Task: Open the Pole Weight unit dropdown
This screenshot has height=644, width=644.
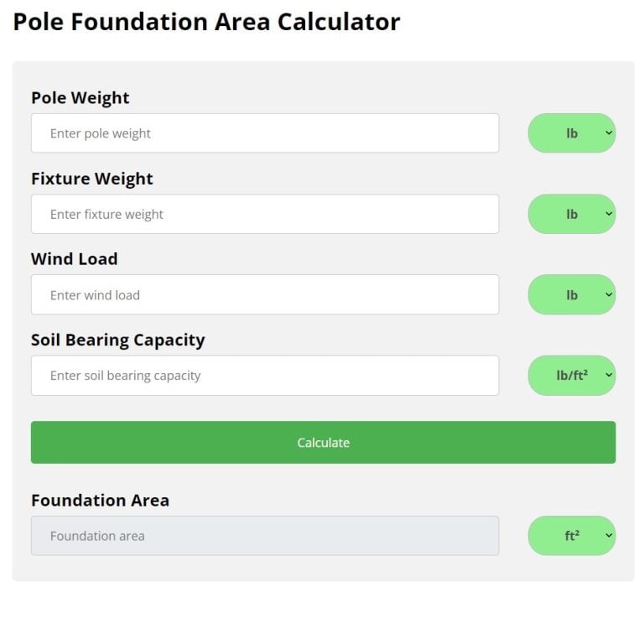Action: point(571,133)
